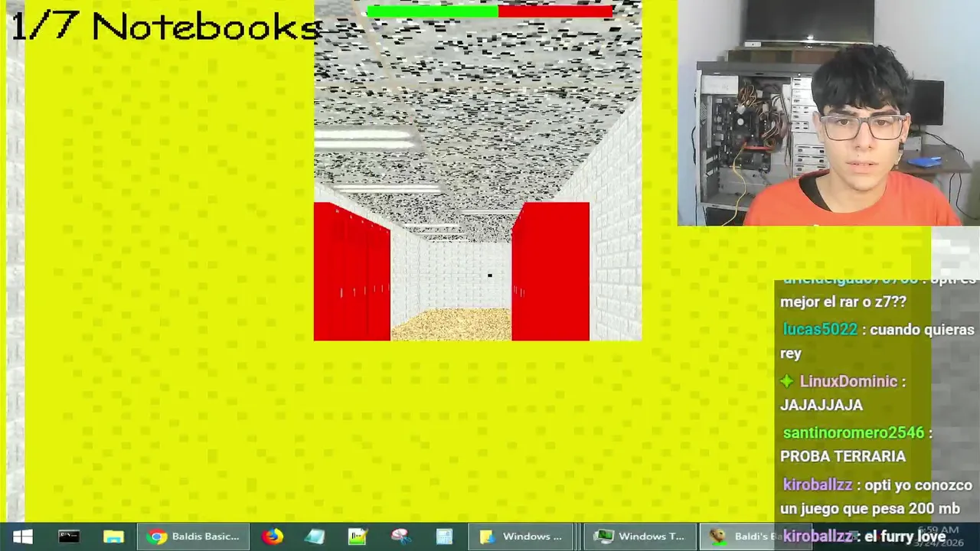Open the Windows Start menu
This screenshot has width=980, height=551.
click(22, 536)
